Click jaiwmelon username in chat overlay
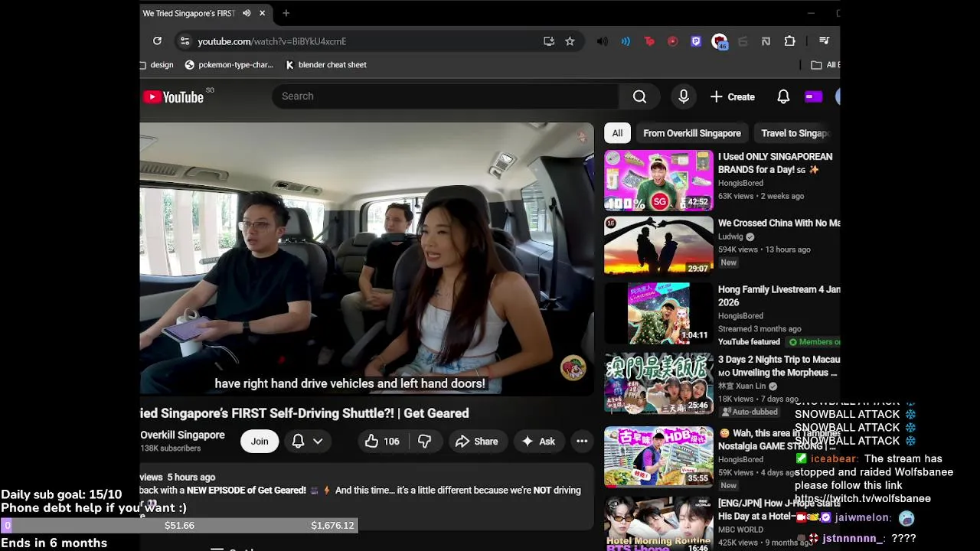 point(863,518)
